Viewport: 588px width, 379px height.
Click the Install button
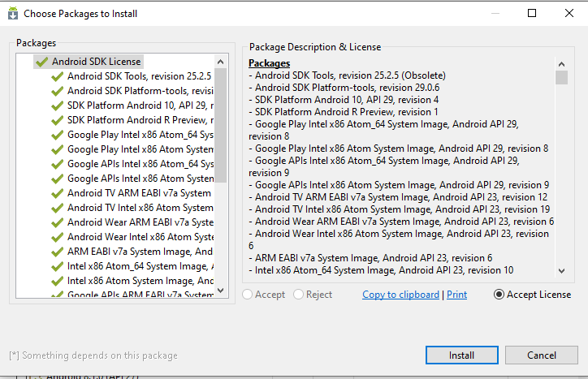(461, 355)
